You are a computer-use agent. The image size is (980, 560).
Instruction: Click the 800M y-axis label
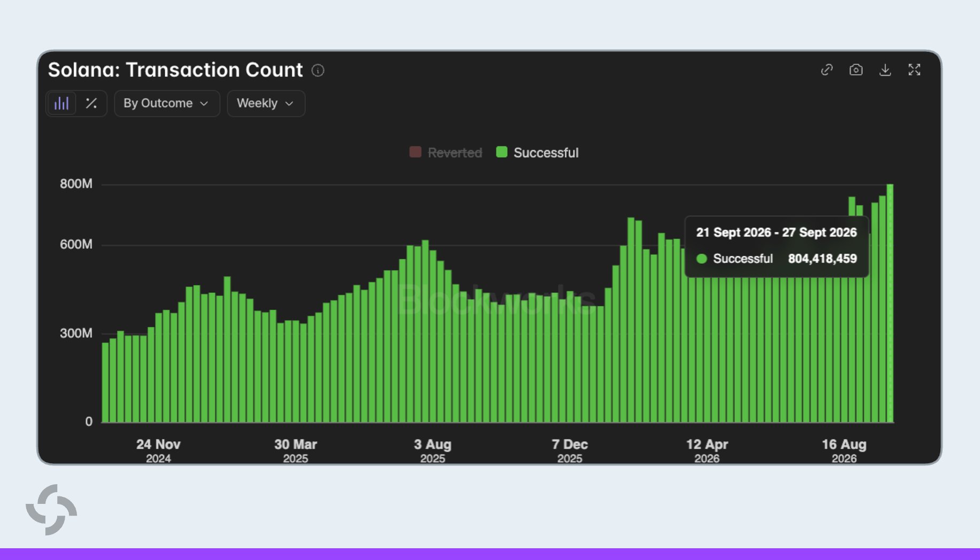pos(76,184)
